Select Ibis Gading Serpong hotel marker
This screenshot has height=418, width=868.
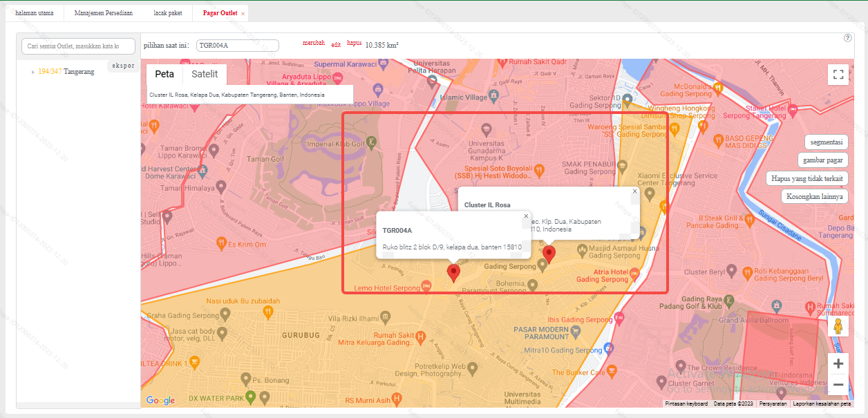coord(619,319)
